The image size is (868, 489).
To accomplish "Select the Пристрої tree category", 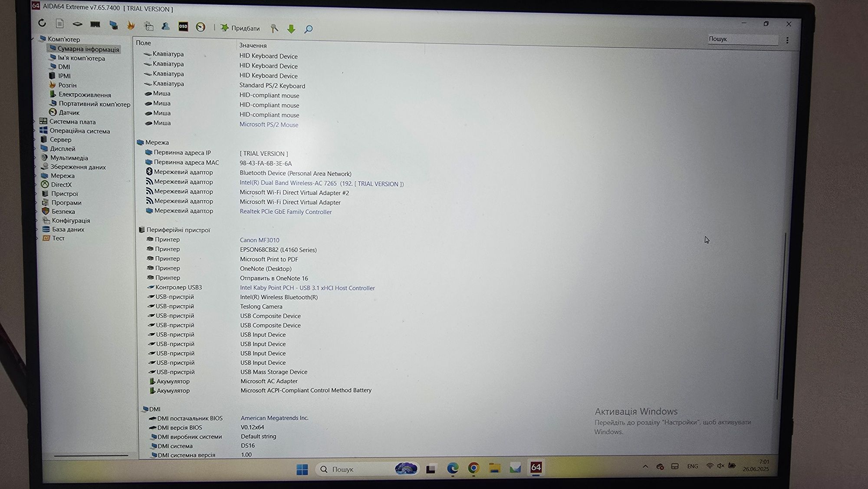I will coord(64,194).
